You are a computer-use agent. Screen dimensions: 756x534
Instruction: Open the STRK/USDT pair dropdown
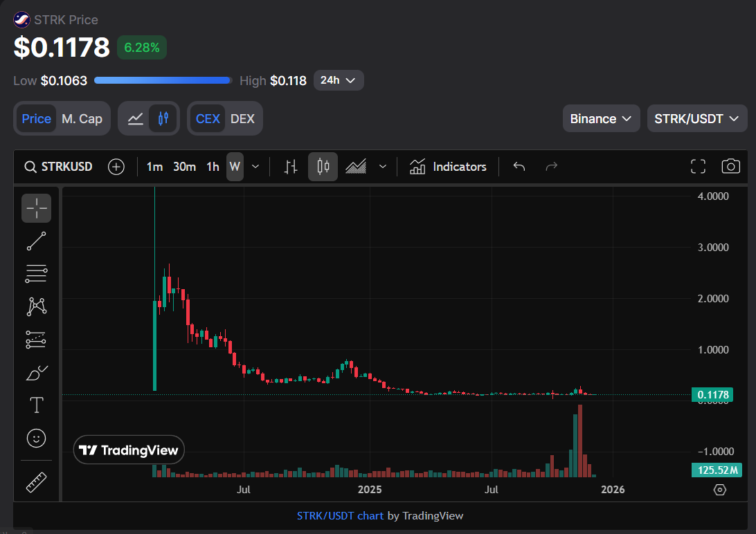tap(696, 118)
